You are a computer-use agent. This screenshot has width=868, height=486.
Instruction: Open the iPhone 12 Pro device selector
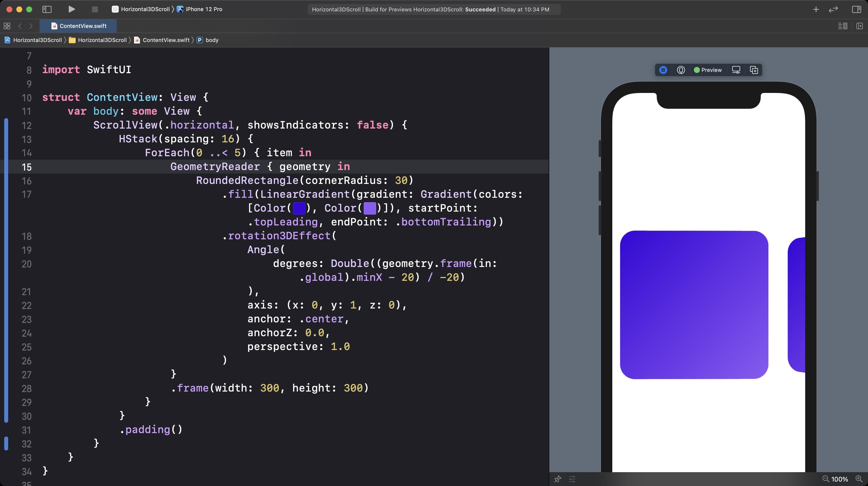pos(204,9)
